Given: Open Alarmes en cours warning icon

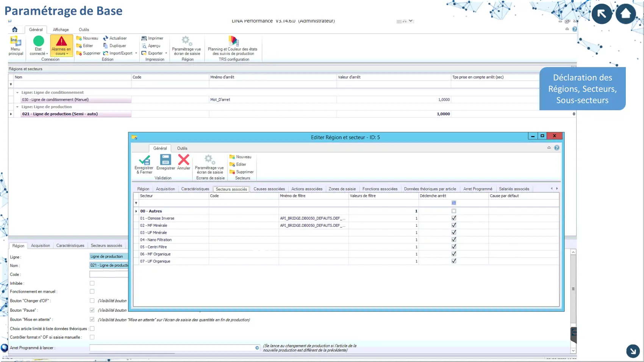Looking at the screenshot, I should click(x=61, y=42).
